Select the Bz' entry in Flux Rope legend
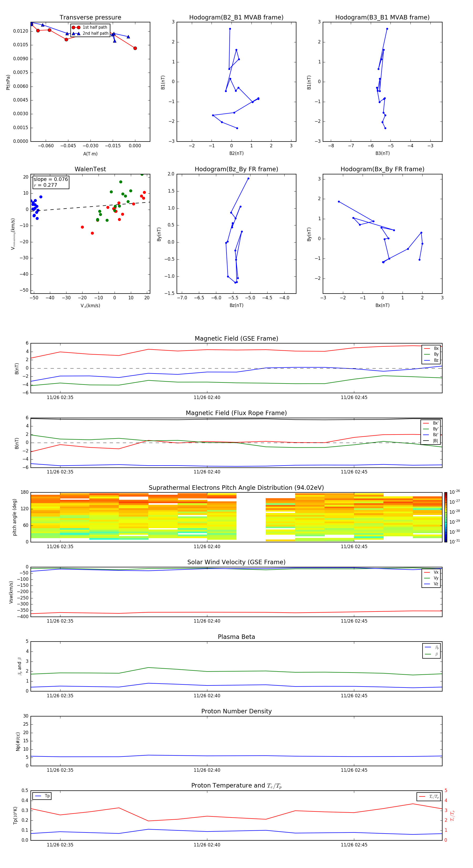This screenshot has width=473, height=868. [431, 435]
